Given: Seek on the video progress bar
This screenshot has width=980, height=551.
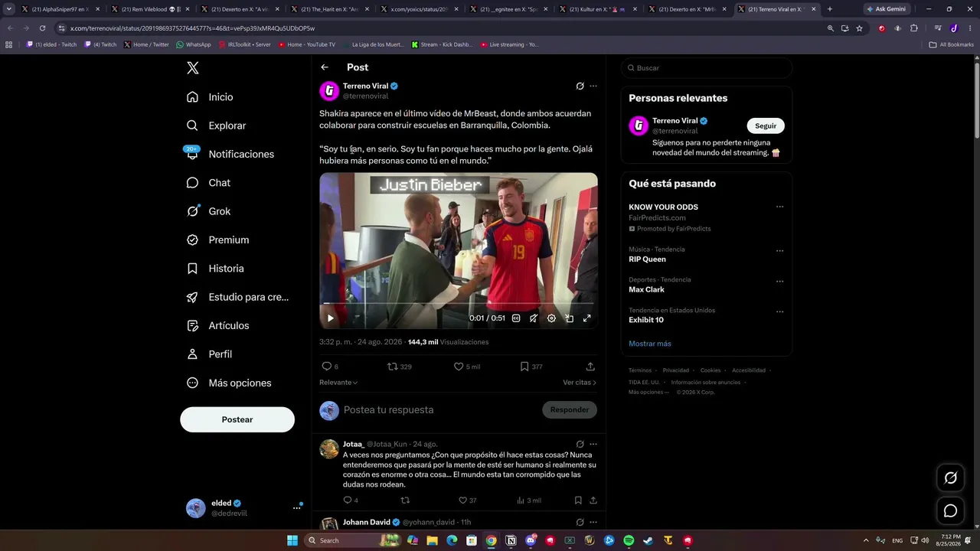Looking at the screenshot, I should coord(459,304).
